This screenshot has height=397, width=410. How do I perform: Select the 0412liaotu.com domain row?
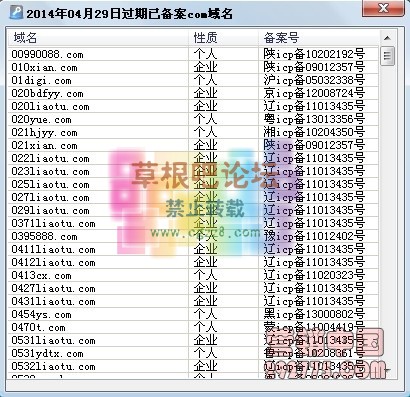(193, 262)
